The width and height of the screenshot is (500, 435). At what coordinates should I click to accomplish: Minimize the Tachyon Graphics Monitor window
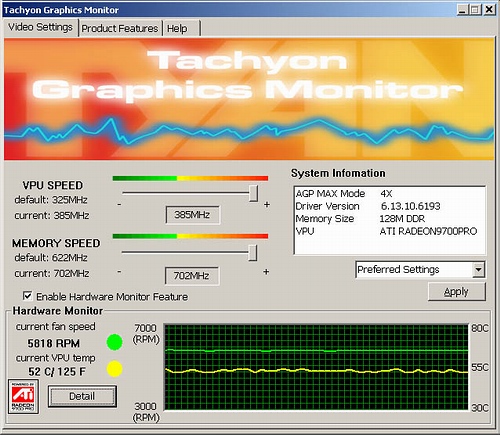pyautogui.click(x=462, y=10)
